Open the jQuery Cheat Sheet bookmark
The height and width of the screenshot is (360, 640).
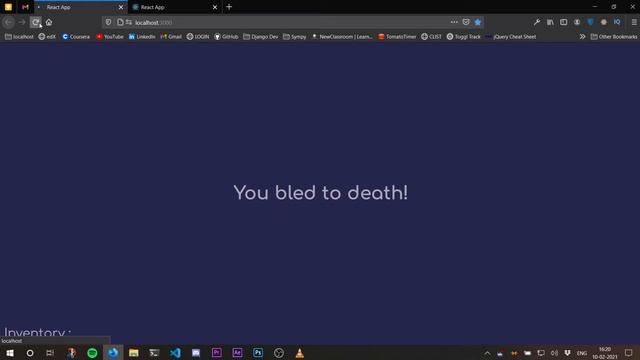click(x=511, y=37)
